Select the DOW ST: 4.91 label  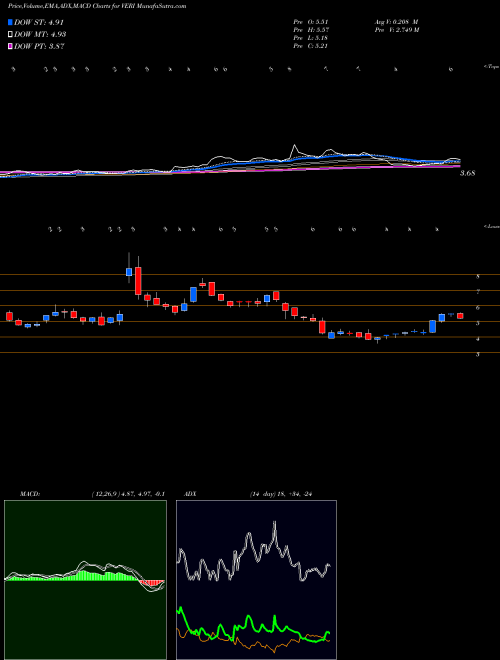pos(39,23)
